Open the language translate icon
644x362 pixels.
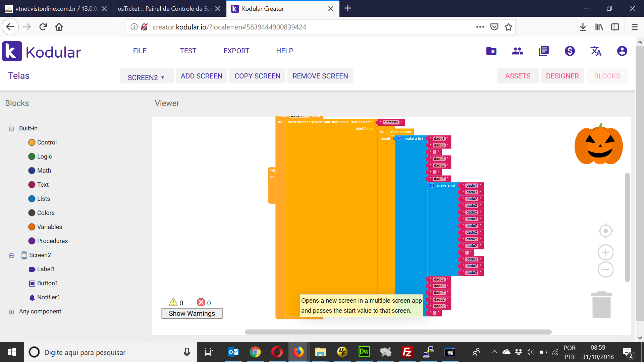point(596,51)
